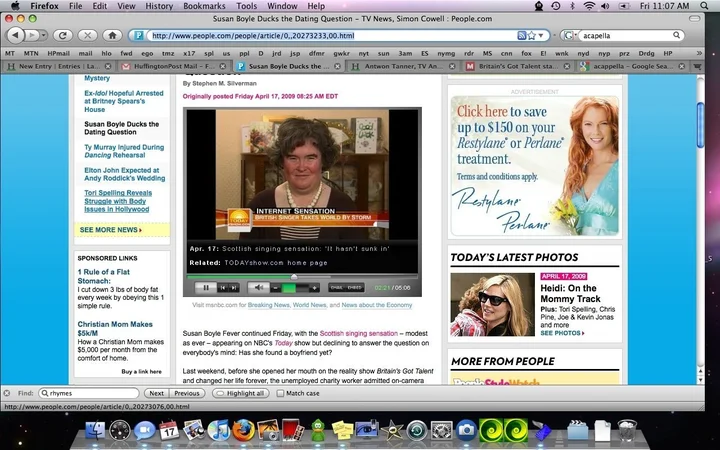Open iCal calendar in the dock
This screenshot has height=450, width=720.
coord(169,430)
